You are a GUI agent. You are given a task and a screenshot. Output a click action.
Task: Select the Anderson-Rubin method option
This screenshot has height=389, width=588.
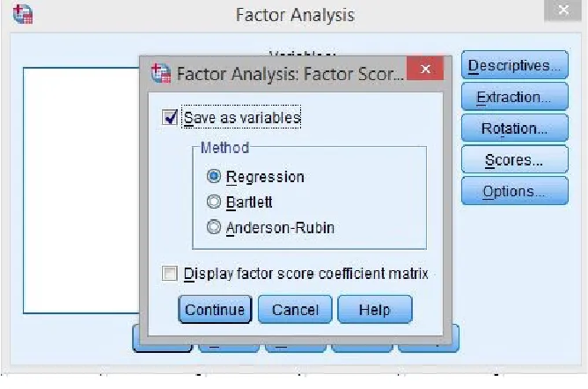[x=214, y=227]
